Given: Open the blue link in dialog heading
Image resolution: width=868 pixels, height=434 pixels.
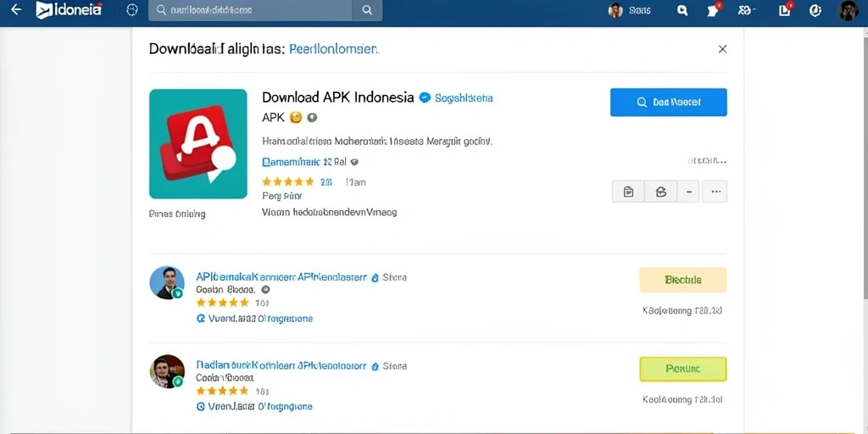Looking at the screenshot, I should [x=334, y=48].
